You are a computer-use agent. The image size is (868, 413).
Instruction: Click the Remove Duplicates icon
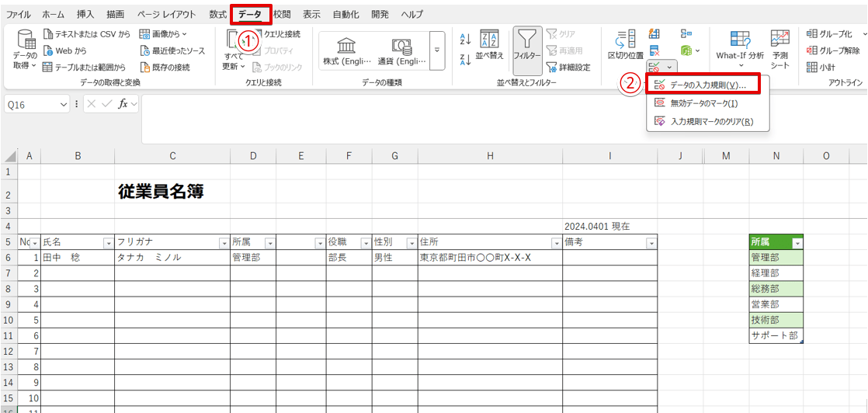click(x=654, y=51)
